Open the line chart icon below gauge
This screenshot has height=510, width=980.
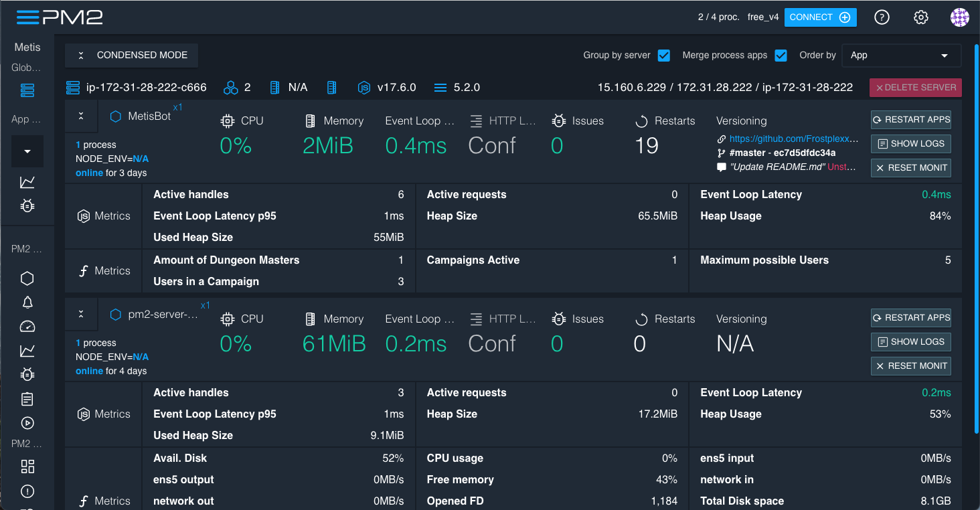pyautogui.click(x=27, y=351)
